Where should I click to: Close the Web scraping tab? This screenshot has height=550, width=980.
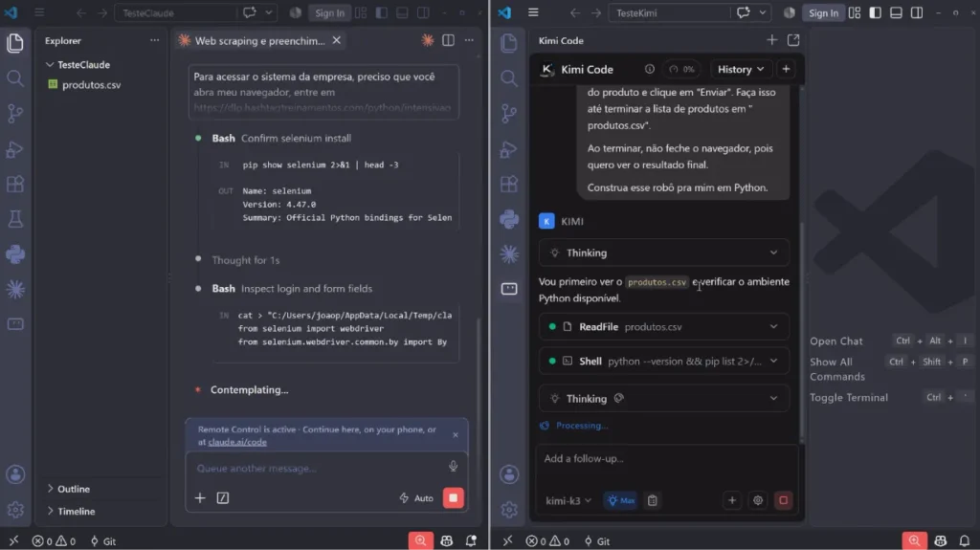pyautogui.click(x=336, y=40)
